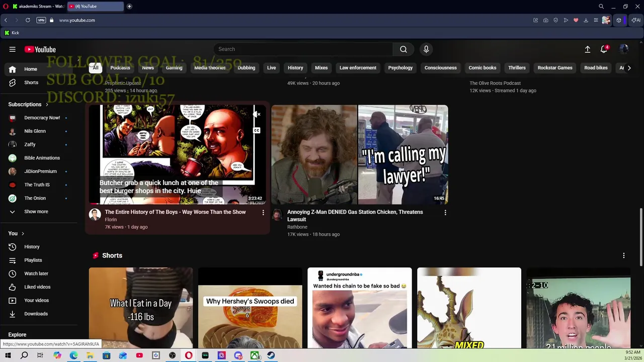Open the Opera AI assistant button
This screenshot has width=644, height=362.
(x=636, y=20)
